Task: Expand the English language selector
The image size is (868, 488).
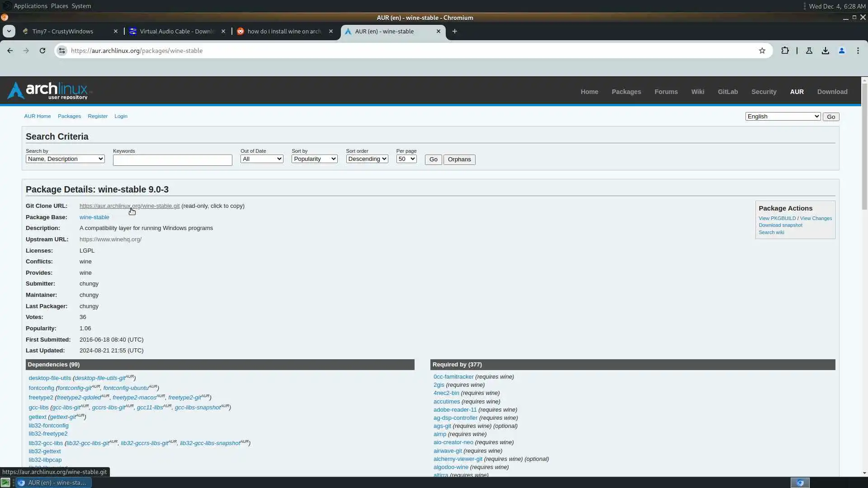Action: pos(783,117)
